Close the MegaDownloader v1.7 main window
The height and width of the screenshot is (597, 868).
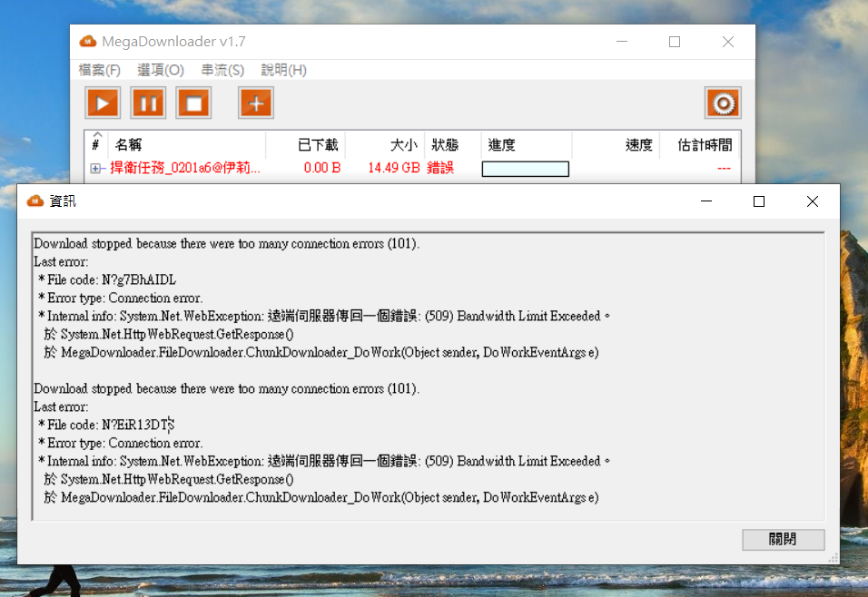[x=728, y=42]
